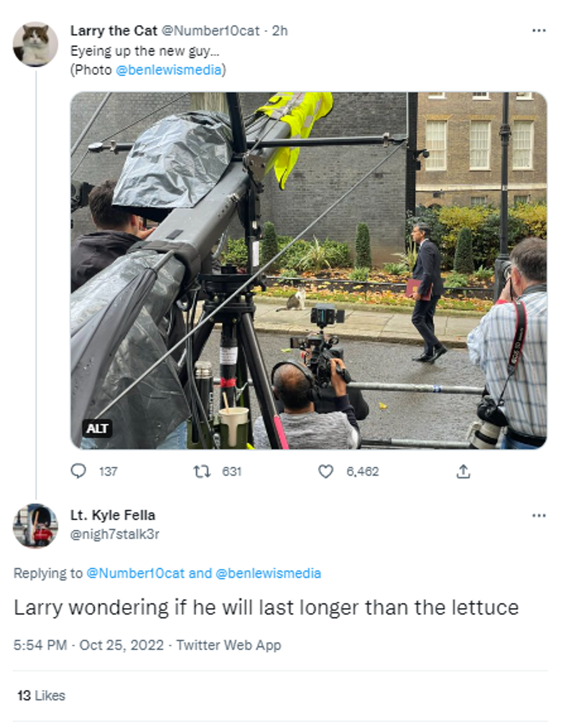View the 13 Likes list
Screen dimensions: 563x728
41,696
